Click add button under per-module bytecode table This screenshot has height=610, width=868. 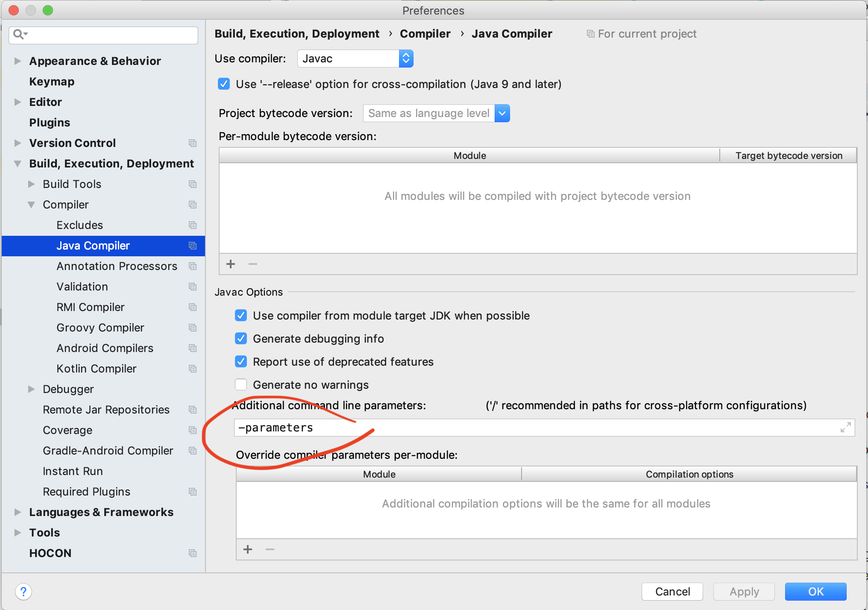pos(231,264)
